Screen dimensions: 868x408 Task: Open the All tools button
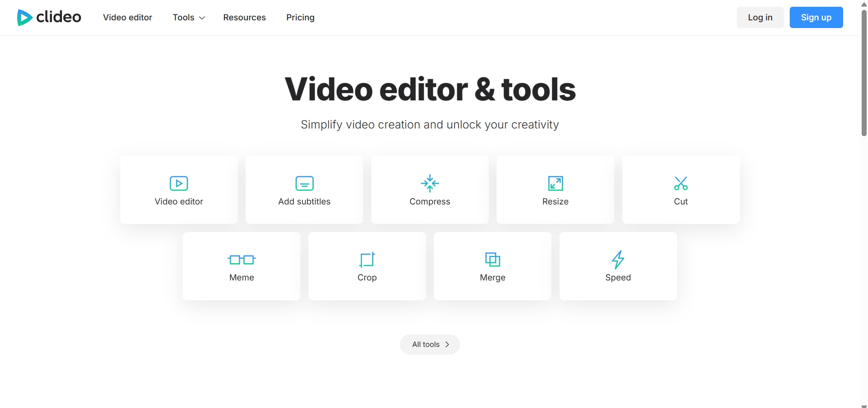click(430, 344)
